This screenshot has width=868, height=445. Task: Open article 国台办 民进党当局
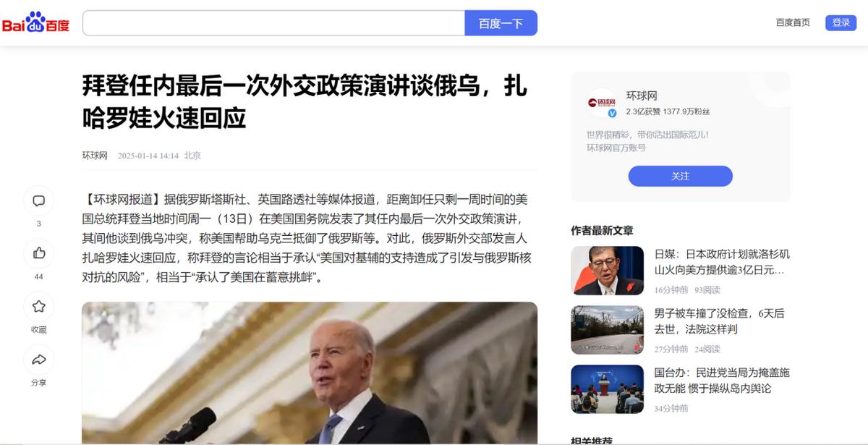(x=722, y=381)
